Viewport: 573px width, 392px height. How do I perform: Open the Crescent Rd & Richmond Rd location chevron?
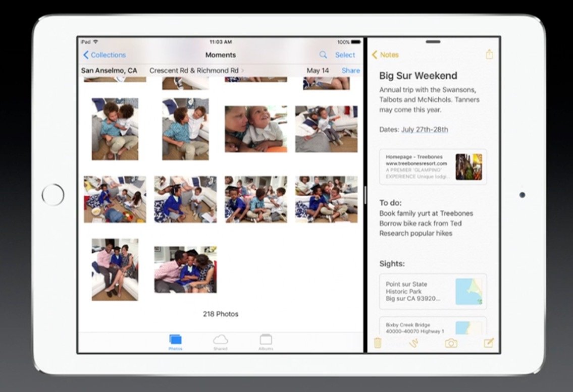(243, 71)
